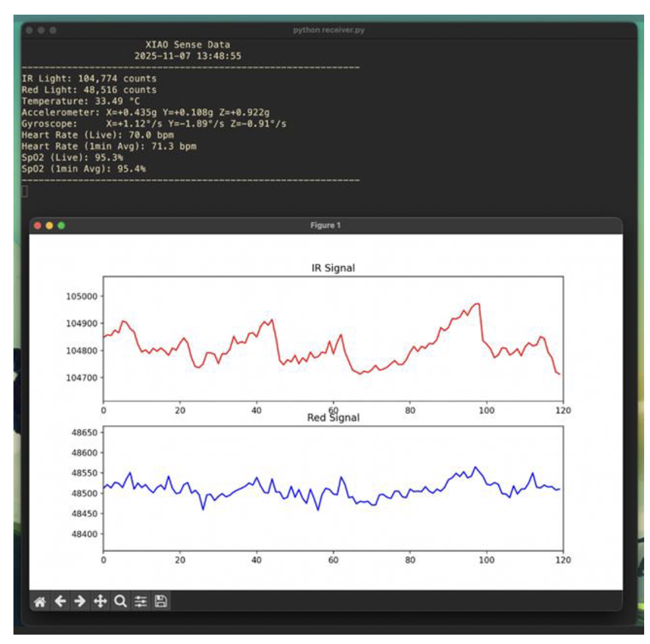650x644 pixels.
Task: Save the figure with disk icon
Action: 160,601
